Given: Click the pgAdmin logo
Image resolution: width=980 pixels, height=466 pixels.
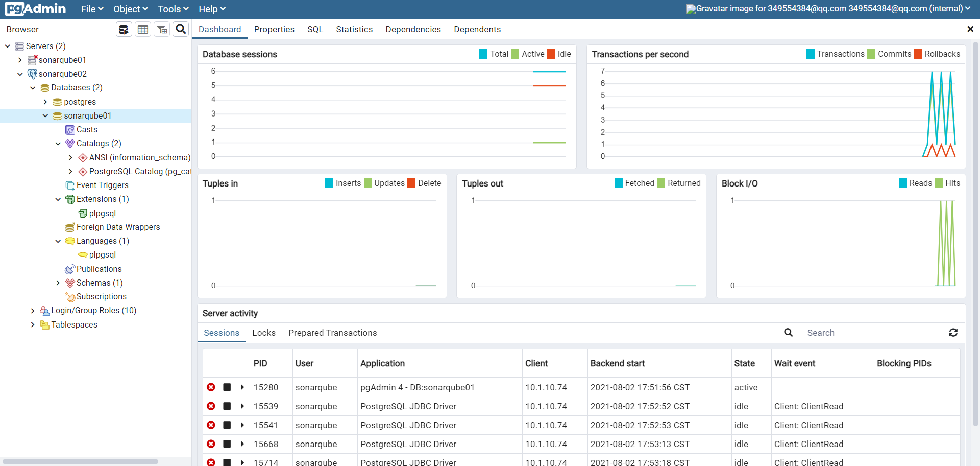Looking at the screenshot, I should (35, 9).
